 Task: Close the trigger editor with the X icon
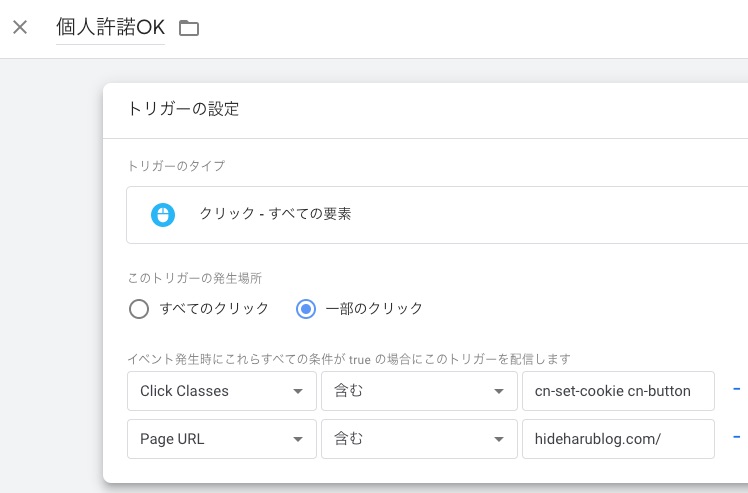click(x=20, y=27)
